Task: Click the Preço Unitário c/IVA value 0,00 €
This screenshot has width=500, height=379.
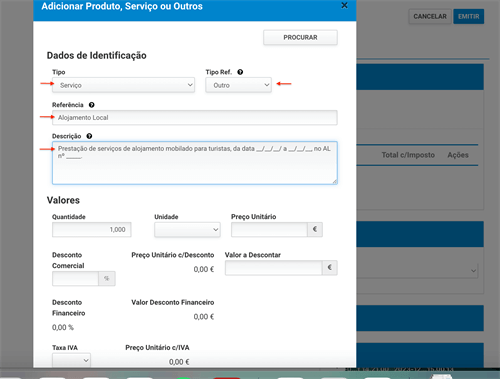Action: pos(179,362)
